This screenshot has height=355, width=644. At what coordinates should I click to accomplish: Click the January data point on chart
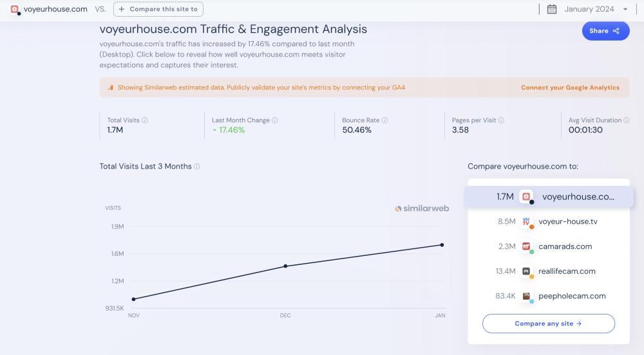442,244
